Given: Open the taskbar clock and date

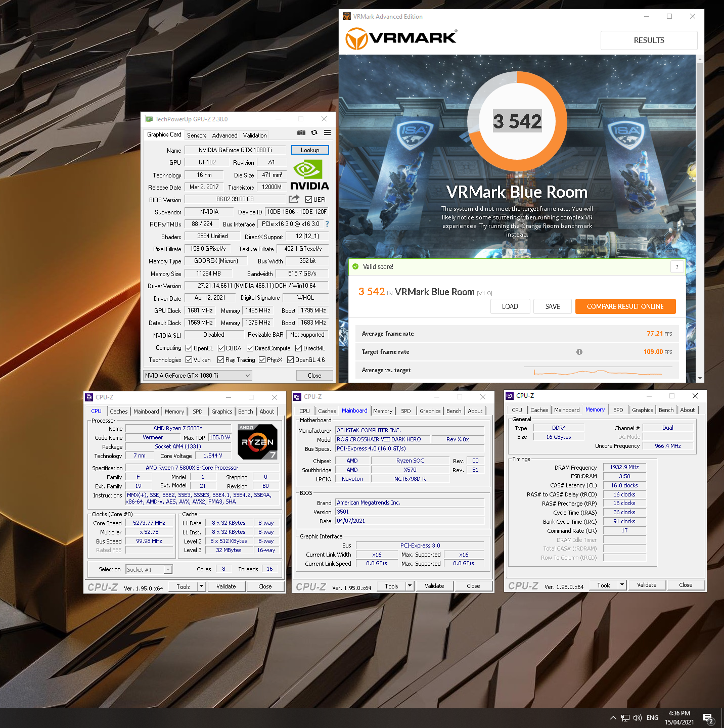Looking at the screenshot, I should click(x=680, y=718).
